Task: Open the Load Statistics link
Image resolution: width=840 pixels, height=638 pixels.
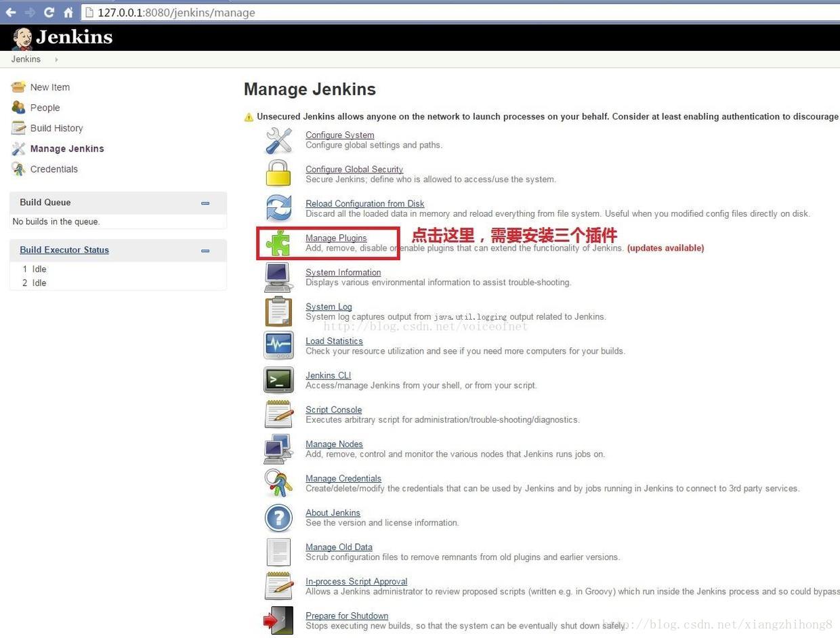Action: (x=334, y=341)
